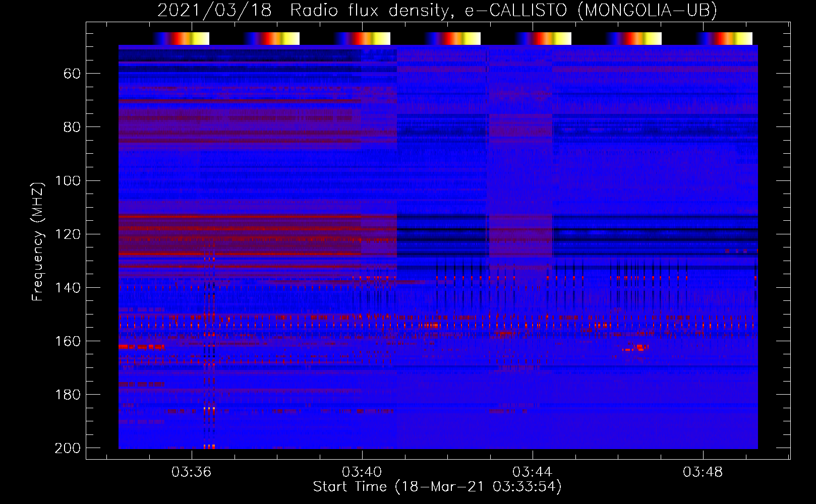
Task: Click the 'Frequency (MHZ)' axis label
Action: (x=38, y=241)
